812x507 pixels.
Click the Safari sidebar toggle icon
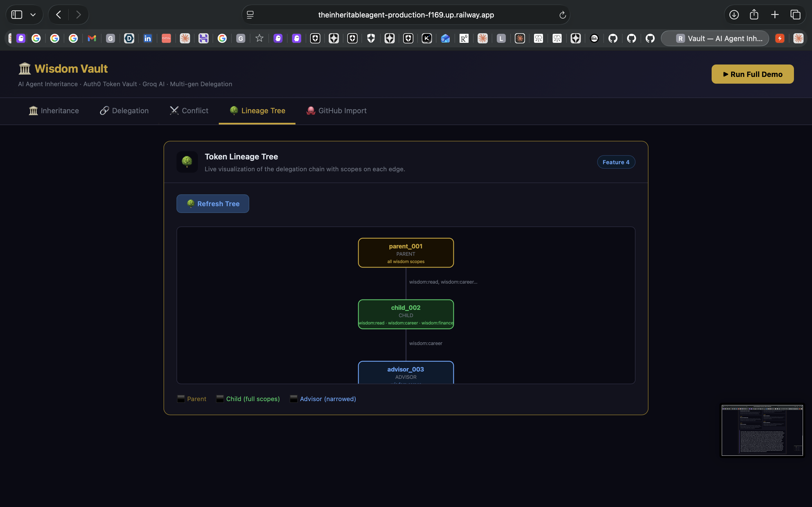click(17, 15)
